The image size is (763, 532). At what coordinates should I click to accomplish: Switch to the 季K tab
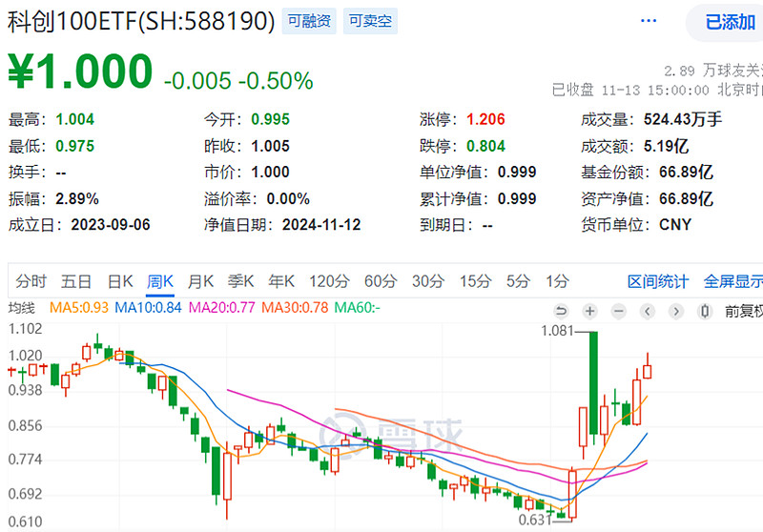coord(241,281)
